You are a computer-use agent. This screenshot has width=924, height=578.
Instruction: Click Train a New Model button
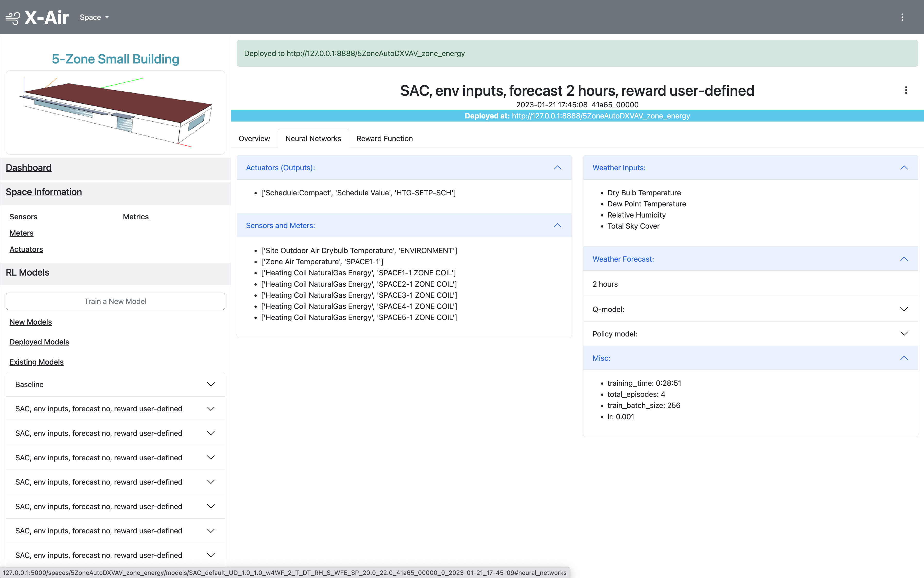[x=115, y=301]
